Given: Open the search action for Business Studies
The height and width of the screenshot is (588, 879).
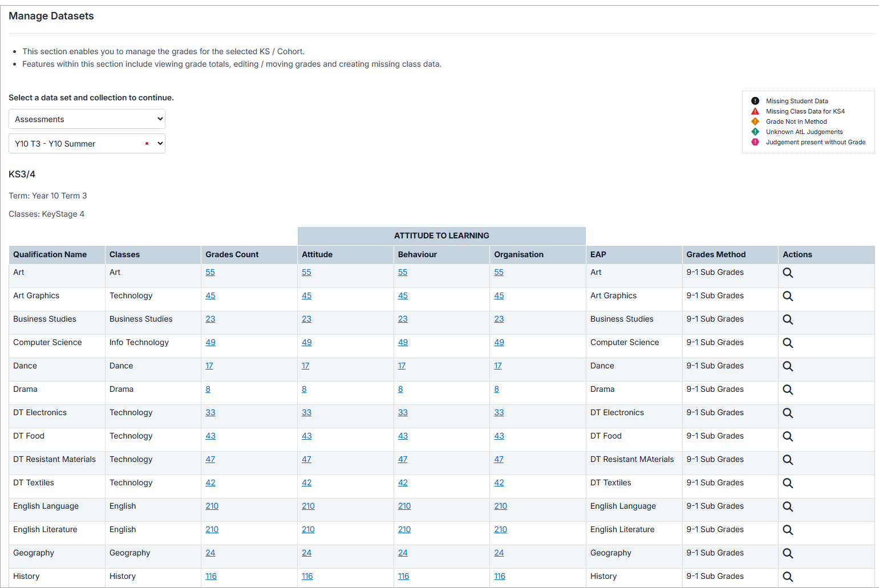Looking at the screenshot, I should point(788,319).
